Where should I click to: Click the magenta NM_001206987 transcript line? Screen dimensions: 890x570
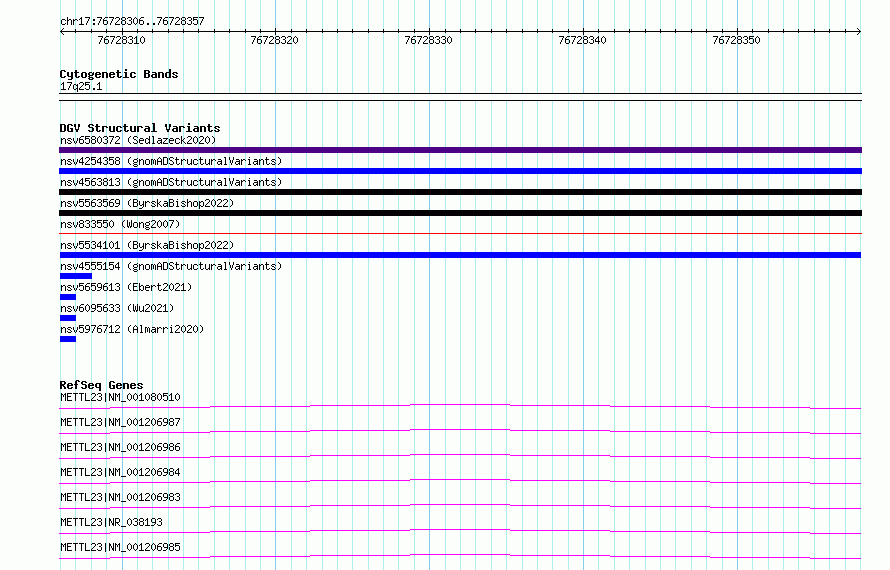[x=460, y=431]
